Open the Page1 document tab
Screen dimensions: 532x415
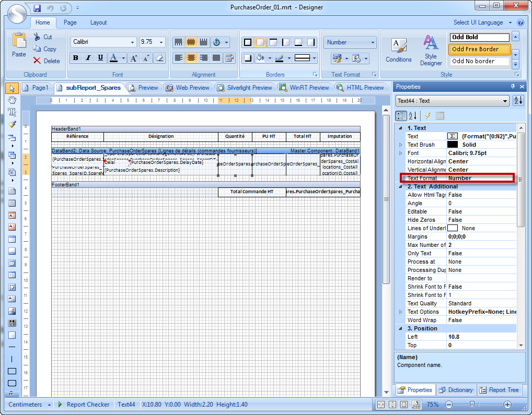[x=36, y=88]
